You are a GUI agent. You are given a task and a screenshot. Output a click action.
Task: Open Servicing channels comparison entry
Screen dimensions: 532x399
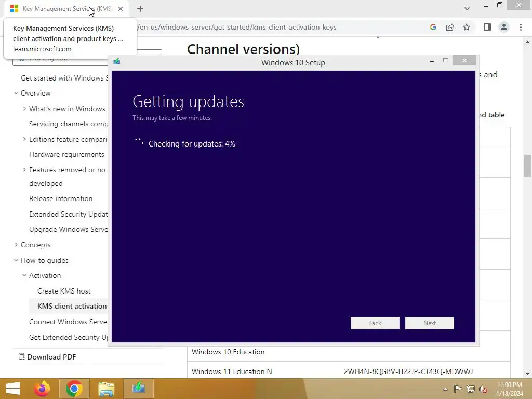point(68,124)
